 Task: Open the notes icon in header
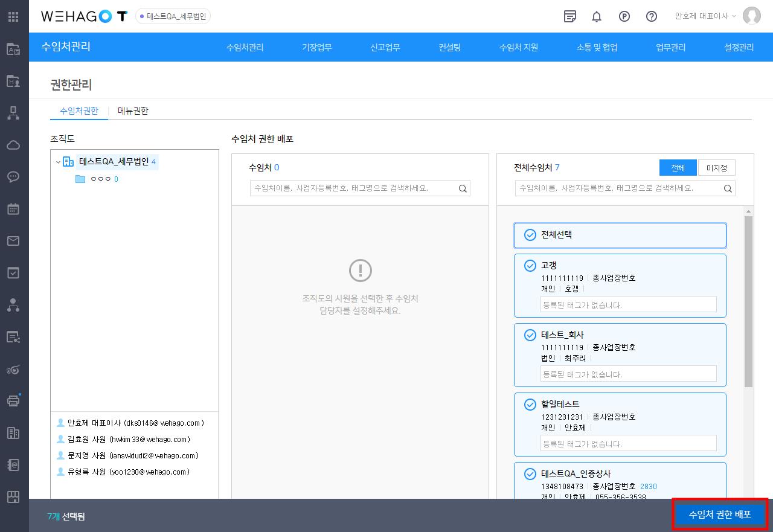(569, 17)
